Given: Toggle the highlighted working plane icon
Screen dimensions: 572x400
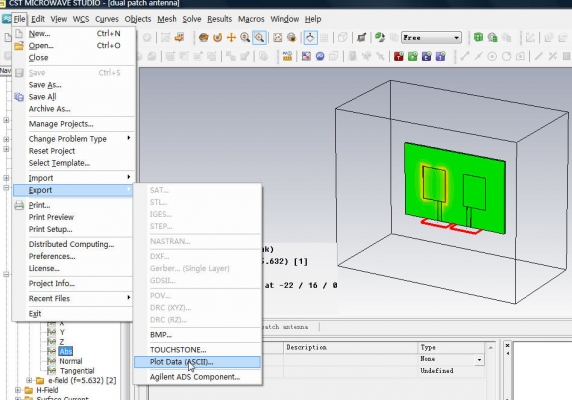Looking at the screenshot, I should 310,37.
